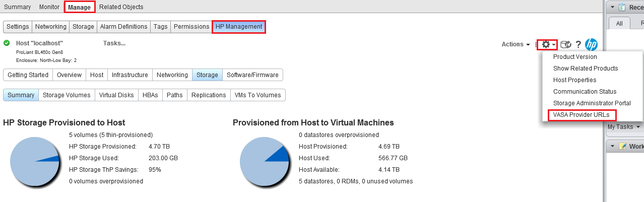
Task: Click the Tasks... link
Action: point(114,43)
